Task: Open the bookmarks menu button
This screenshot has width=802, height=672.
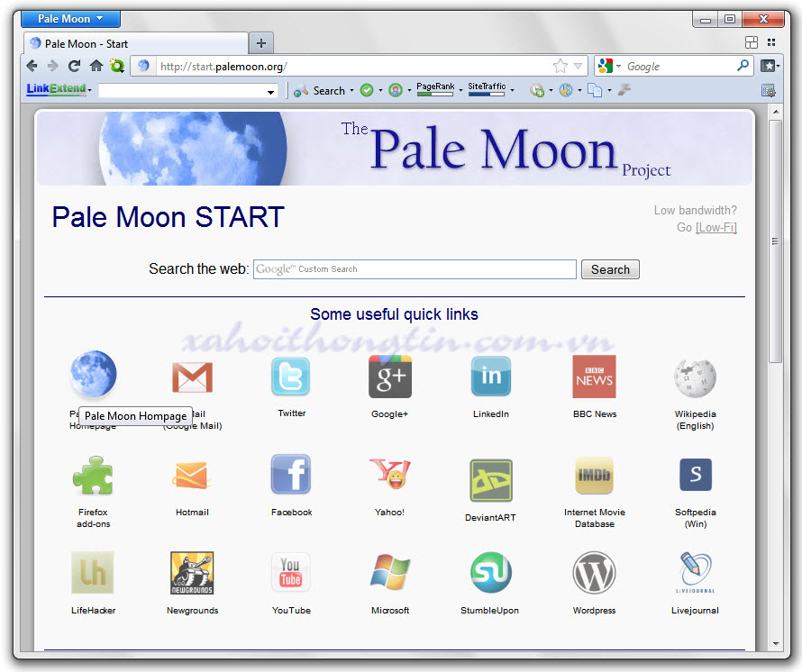Action: pos(770,66)
